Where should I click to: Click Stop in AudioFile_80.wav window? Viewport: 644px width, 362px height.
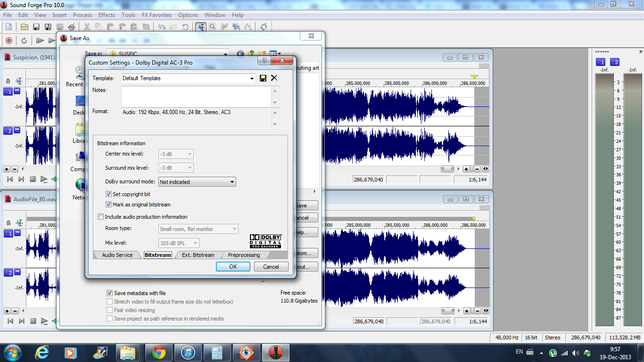[33, 321]
